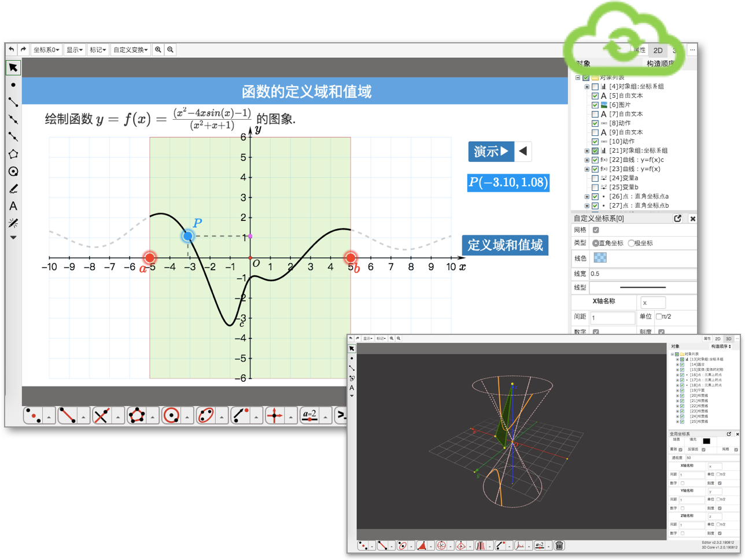This screenshot has height=560, width=745.
Task: Select the freehand pen tool
Action: (13, 189)
